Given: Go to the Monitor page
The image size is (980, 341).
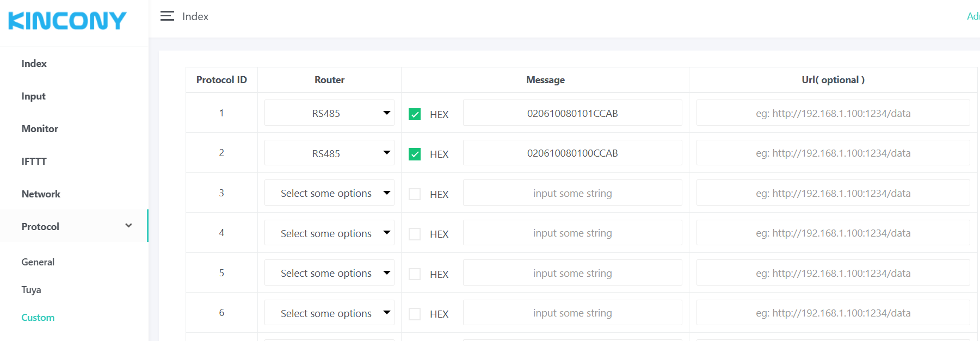Looking at the screenshot, I should (40, 129).
